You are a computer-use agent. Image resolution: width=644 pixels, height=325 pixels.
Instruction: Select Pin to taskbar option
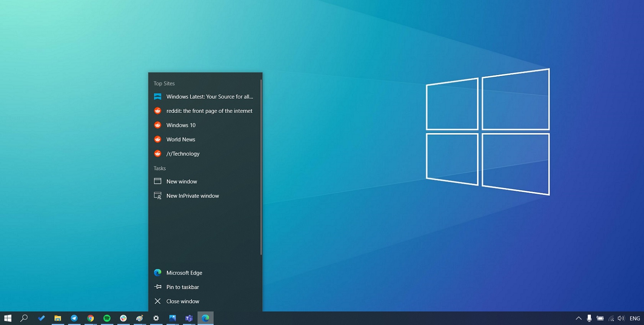click(x=205, y=287)
